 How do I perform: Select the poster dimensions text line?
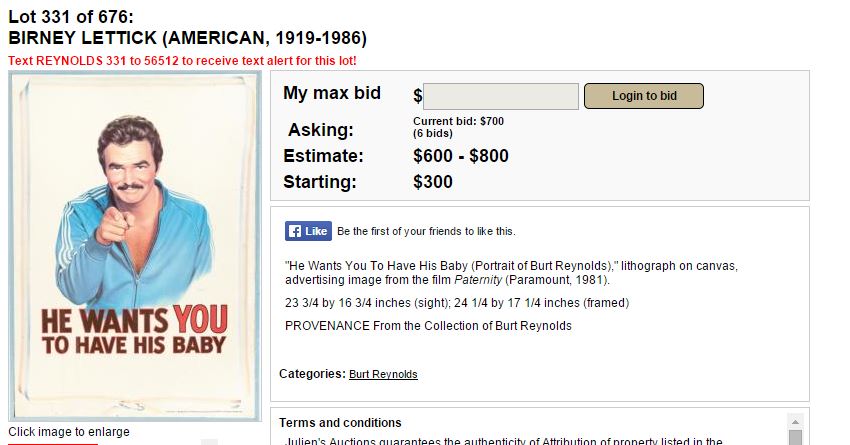[457, 302]
